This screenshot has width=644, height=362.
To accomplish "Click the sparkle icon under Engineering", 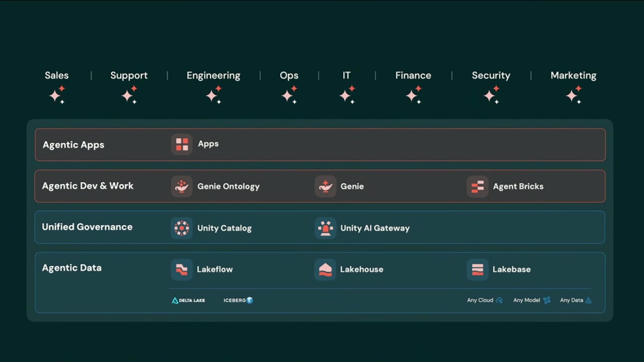I will coord(214,95).
